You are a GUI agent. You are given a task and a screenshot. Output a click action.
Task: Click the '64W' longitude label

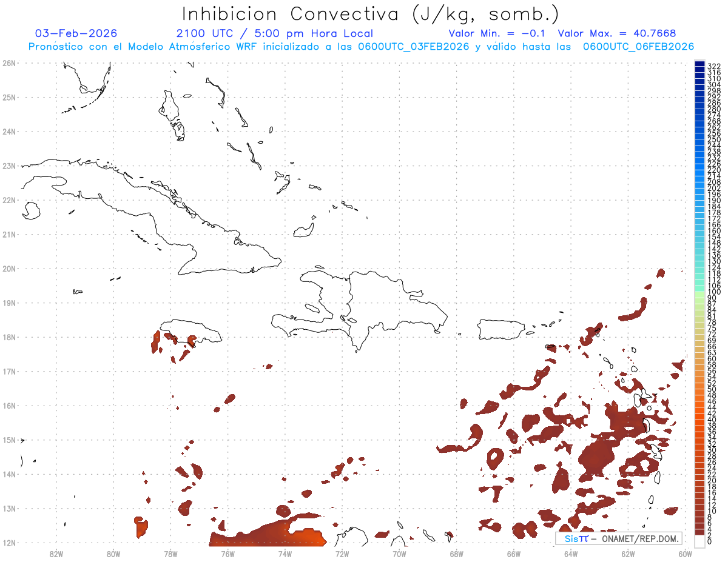pos(571,554)
